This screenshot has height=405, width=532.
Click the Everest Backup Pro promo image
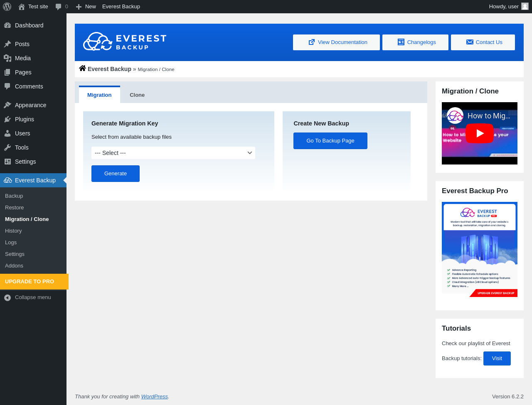[480, 250]
